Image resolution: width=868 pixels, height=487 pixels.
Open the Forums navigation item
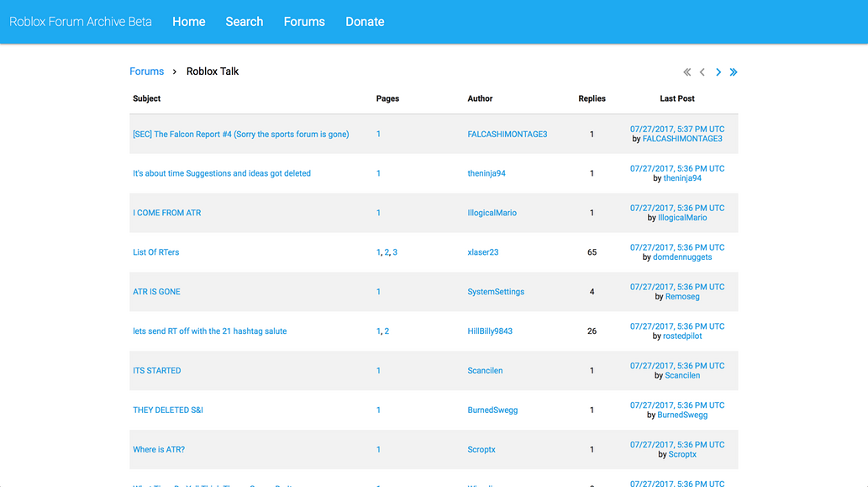coord(303,22)
